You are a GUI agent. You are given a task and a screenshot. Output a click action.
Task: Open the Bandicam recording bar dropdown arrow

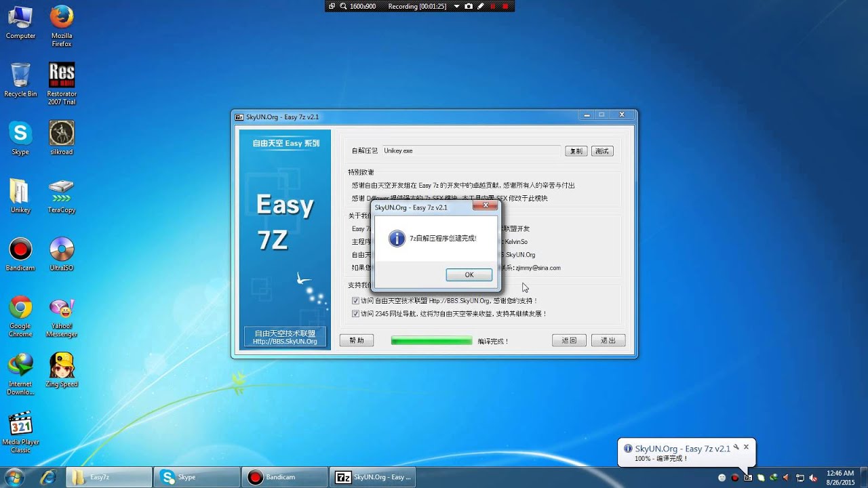456,6
